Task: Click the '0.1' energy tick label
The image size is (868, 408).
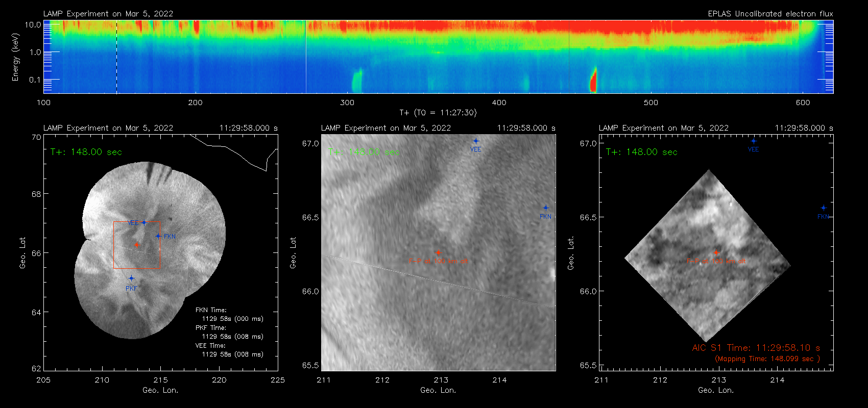Action: (x=35, y=80)
